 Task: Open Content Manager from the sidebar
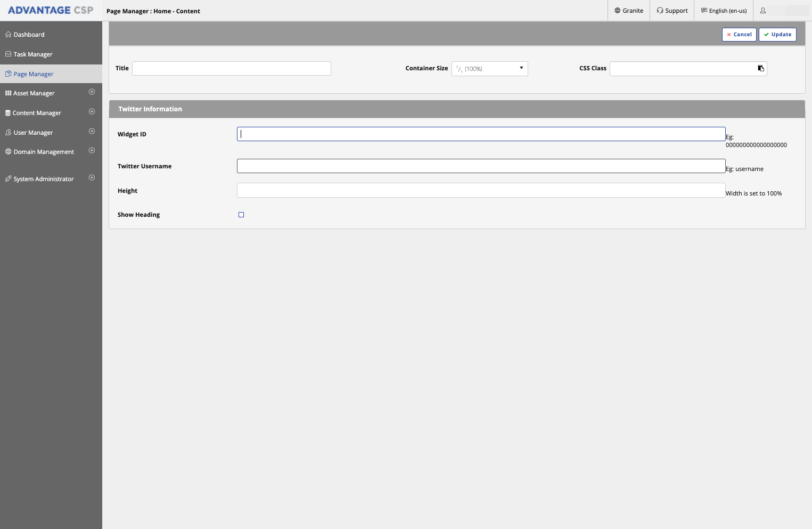tap(37, 113)
